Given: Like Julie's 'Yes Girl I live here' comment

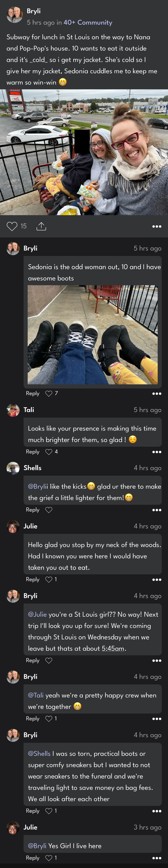Looking at the screenshot, I should point(49,858).
